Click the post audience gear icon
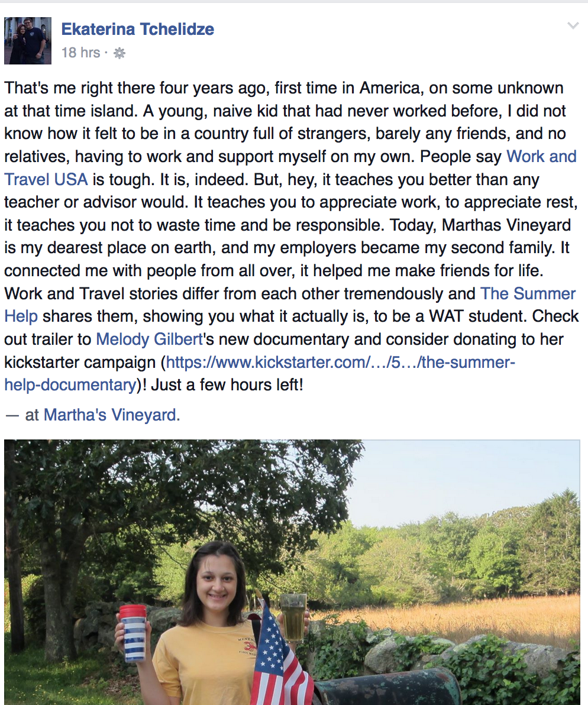 tap(119, 53)
